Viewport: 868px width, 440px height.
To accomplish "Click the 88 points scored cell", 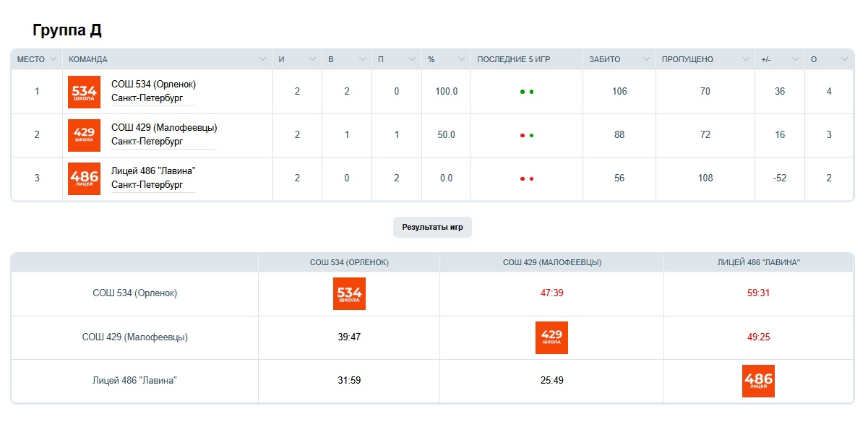I will pyautogui.click(x=619, y=135).
